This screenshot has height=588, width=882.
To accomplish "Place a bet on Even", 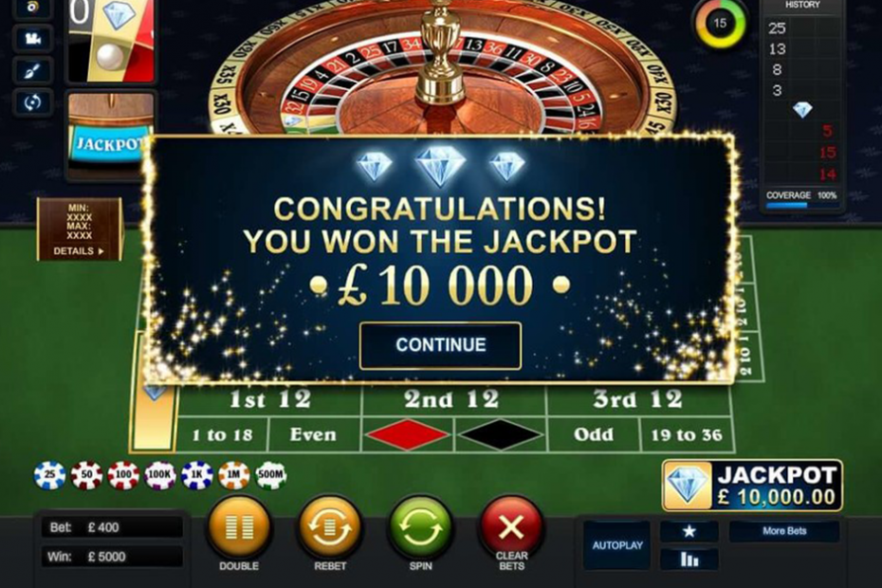I will (314, 435).
